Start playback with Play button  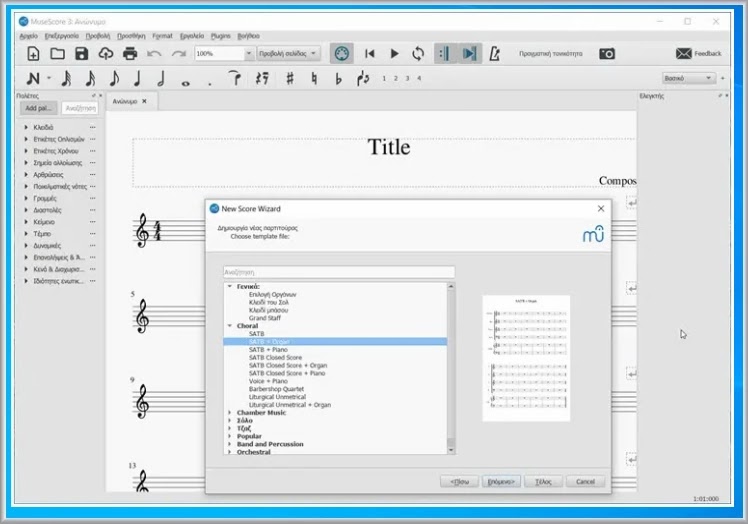click(x=394, y=53)
